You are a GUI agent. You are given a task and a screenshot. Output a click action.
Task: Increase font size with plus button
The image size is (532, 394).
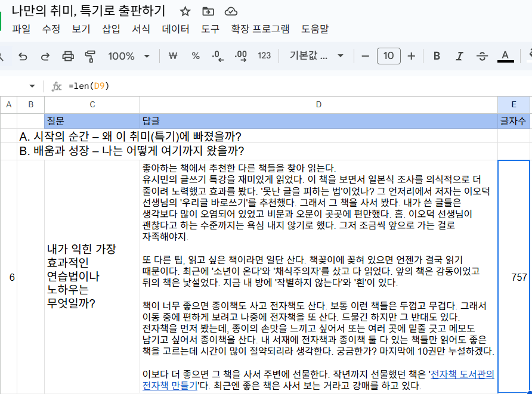click(412, 55)
